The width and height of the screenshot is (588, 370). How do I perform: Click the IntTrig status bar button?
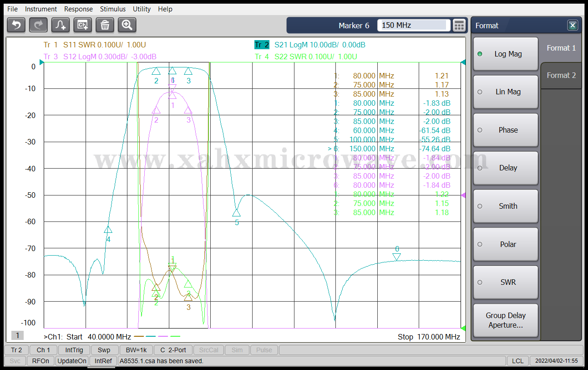(x=74, y=350)
